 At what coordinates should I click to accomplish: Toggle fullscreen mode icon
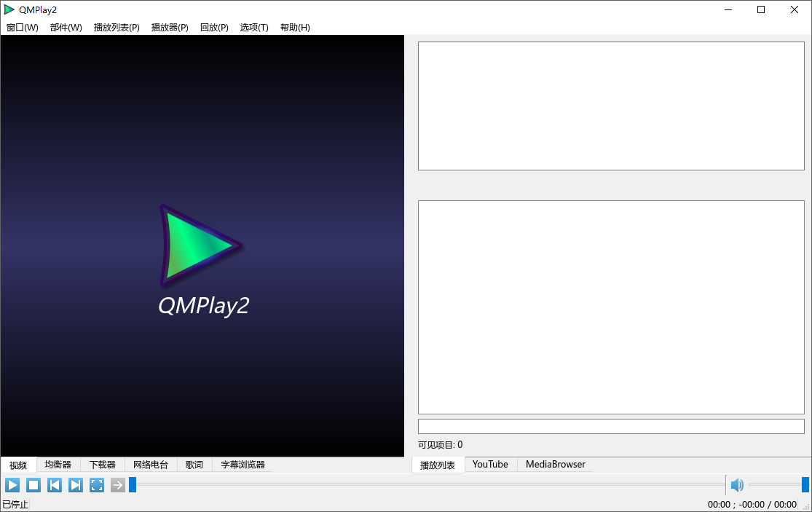pos(97,485)
